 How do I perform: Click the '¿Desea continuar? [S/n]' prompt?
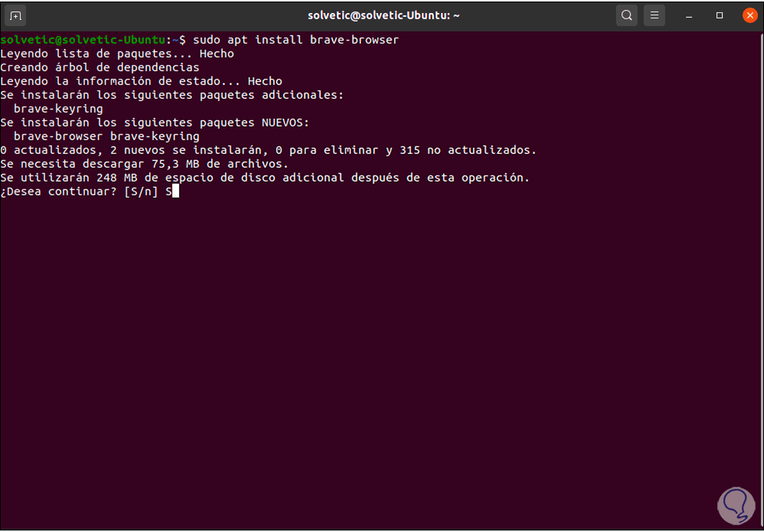(x=79, y=192)
